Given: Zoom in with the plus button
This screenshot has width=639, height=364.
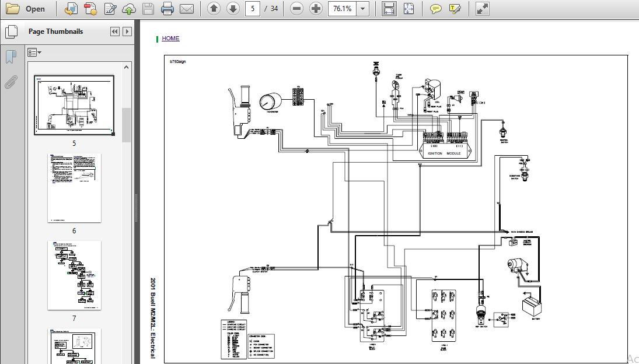Looking at the screenshot, I should point(316,9).
